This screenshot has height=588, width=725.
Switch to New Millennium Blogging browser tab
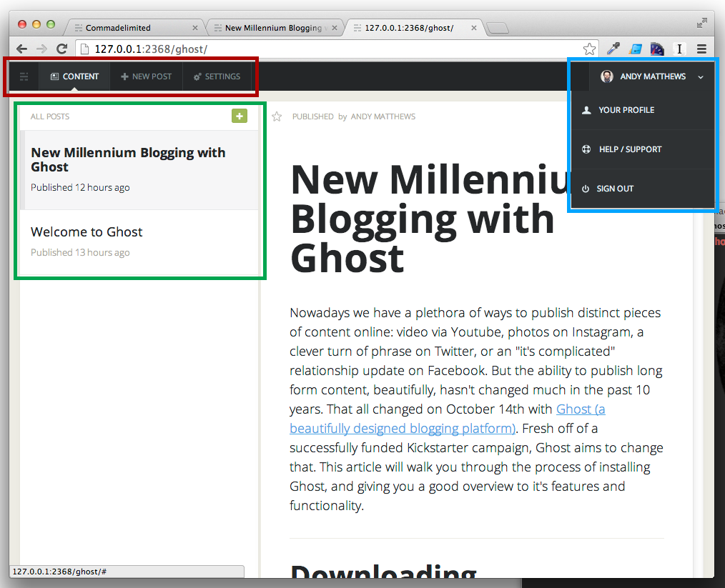point(274,28)
